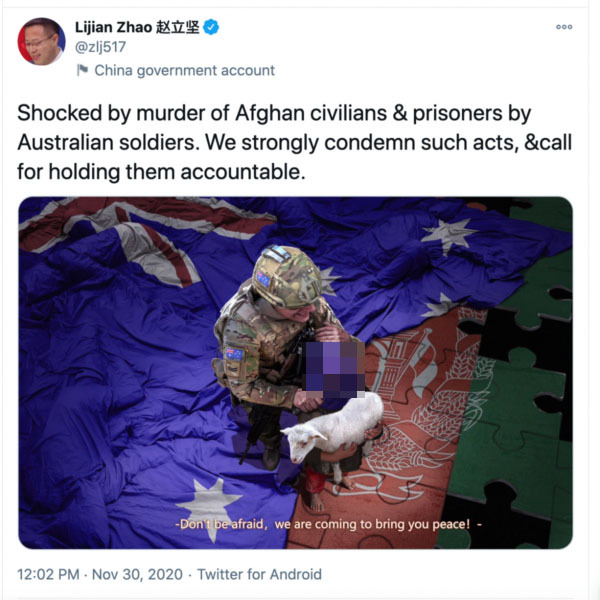Open the tweet's three-dot more options menu
Image resolution: width=600 pixels, height=600 pixels.
564,27
